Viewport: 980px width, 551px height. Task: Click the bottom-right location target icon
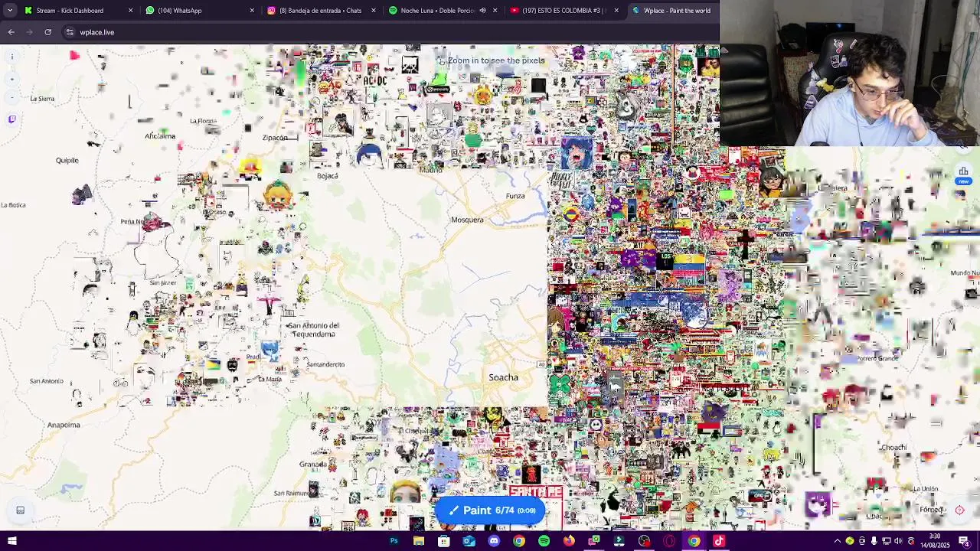point(959,510)
